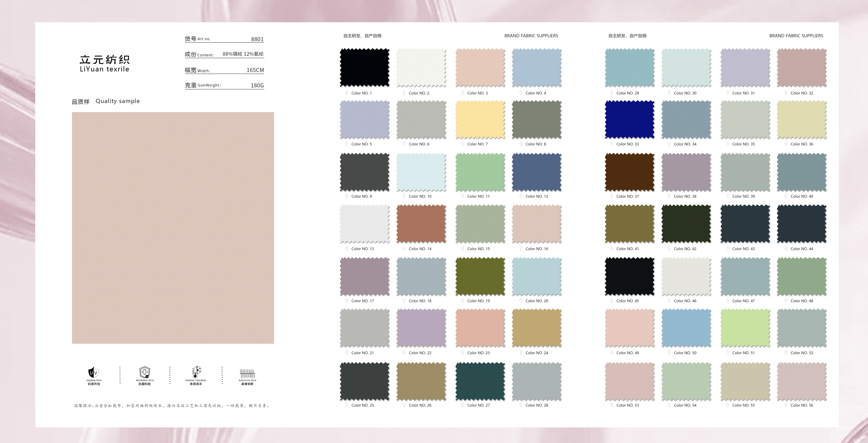This screenshot has width=868, height=443.
Task: Click "自主研发，自产自销" above Color NO. 29
Action: click(627, 36)
